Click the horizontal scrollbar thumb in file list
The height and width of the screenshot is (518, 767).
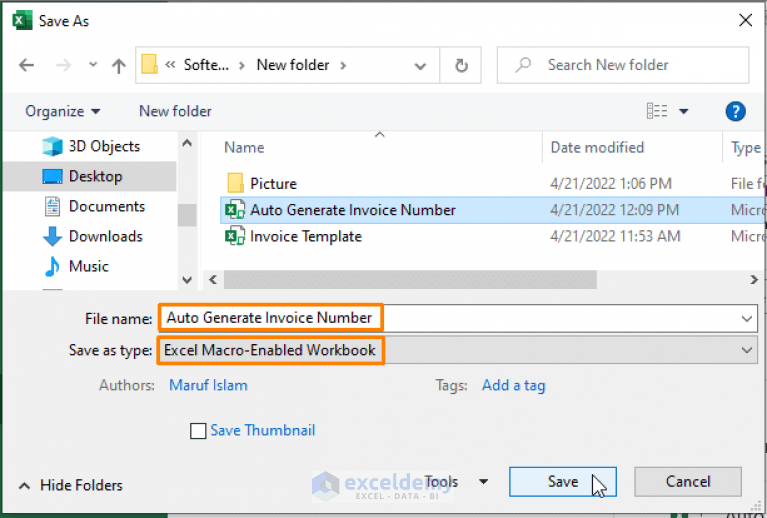click(x=410, y=280)
